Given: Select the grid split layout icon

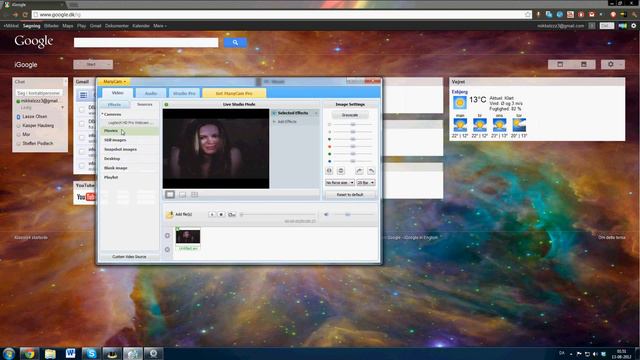Looking at the screenshot, I should tap(195, 195).
